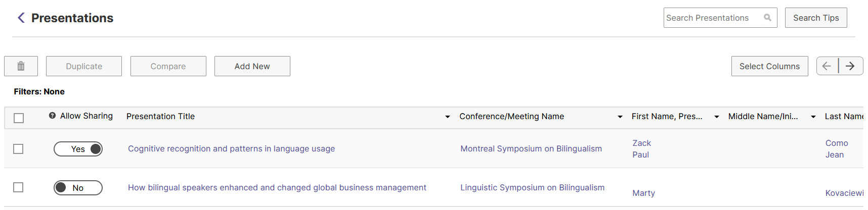The width and height of the screenshot is (868, 210).
Task: Open Middle Name/Initial column dropdown arrow
Action: click(x=813, y=117)
